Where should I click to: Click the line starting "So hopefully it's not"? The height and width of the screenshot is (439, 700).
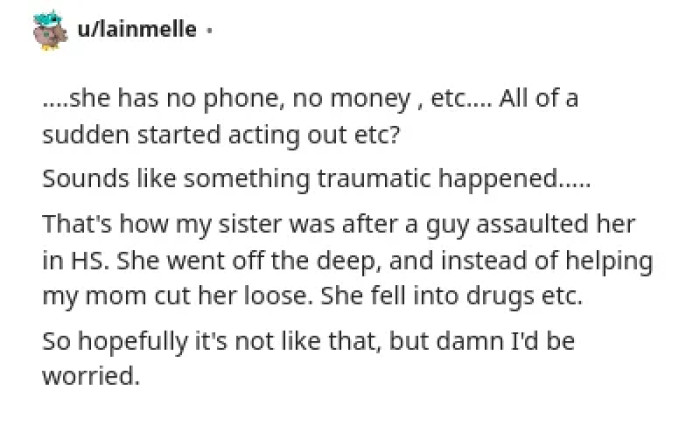[307, 341]
